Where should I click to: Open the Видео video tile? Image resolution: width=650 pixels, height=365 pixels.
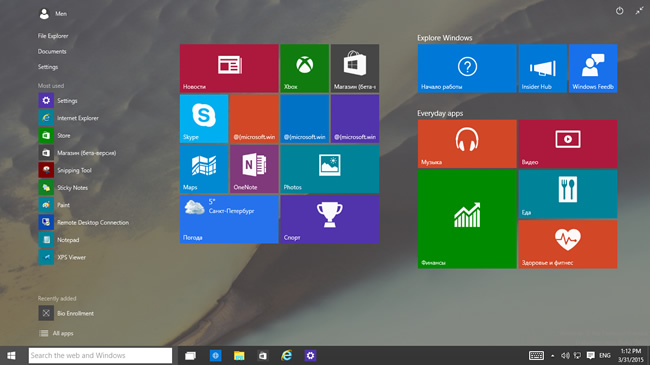pyautogui.click(x=568, y=144)
